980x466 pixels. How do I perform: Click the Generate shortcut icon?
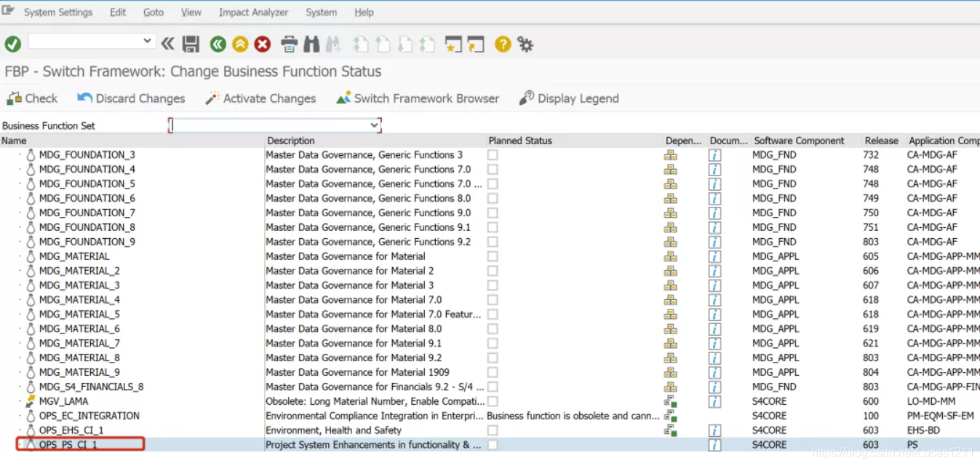[476, 44]
